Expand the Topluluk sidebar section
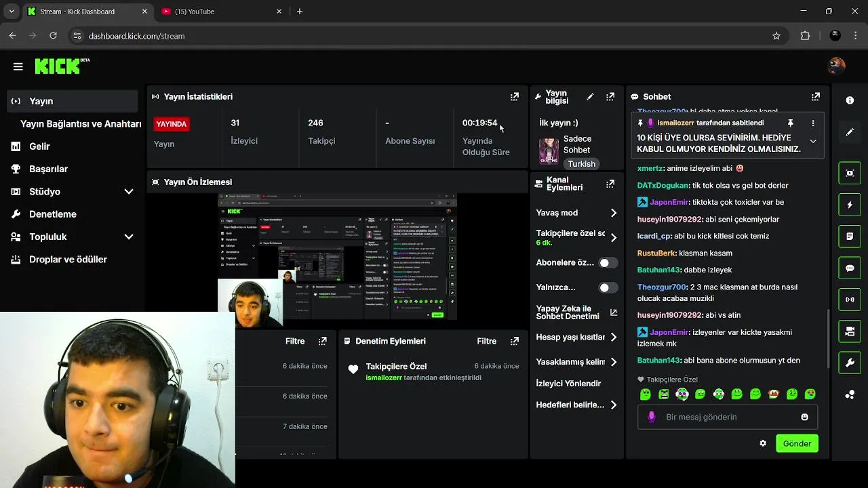Viewport: 868px width, 488px height. pos(129,237)
